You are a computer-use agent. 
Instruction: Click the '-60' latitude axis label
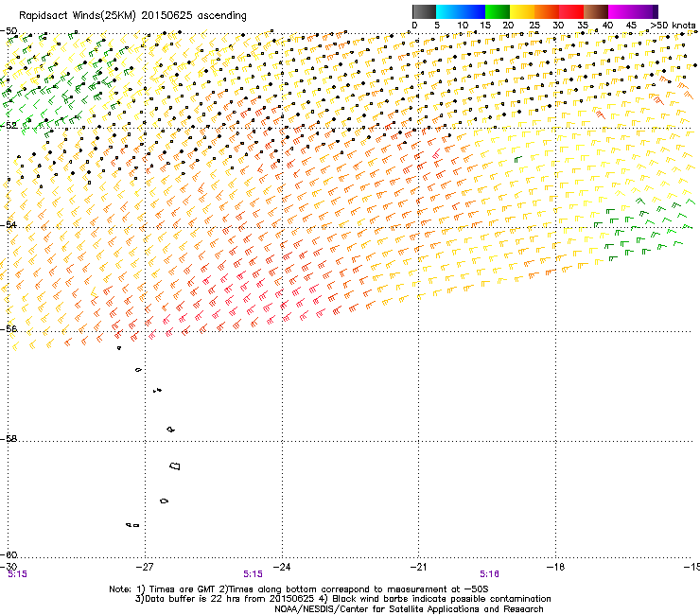(9, 554)
